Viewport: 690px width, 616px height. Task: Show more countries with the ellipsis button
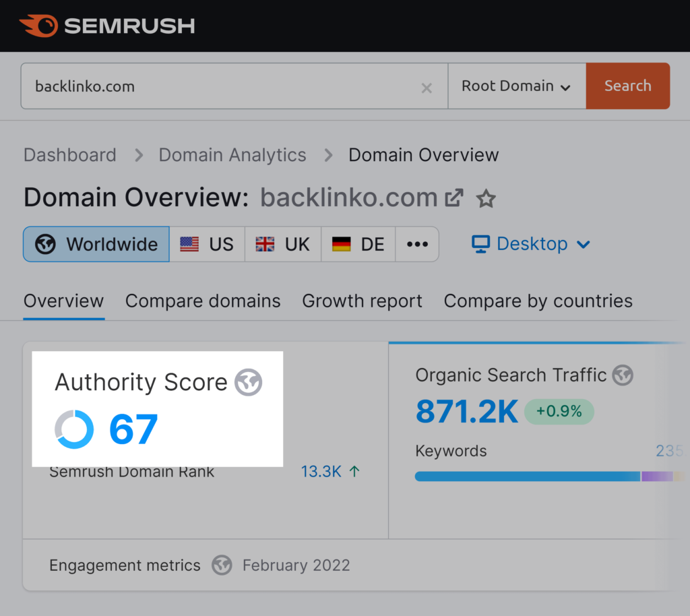[x=417, y=244]
